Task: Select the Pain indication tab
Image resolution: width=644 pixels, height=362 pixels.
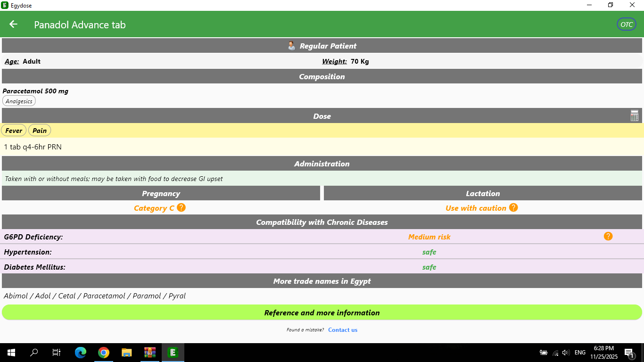Action: coord(40,131)
